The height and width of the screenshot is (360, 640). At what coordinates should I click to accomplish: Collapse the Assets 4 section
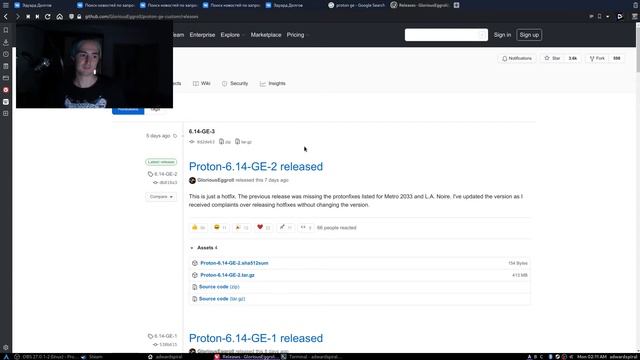204,248
